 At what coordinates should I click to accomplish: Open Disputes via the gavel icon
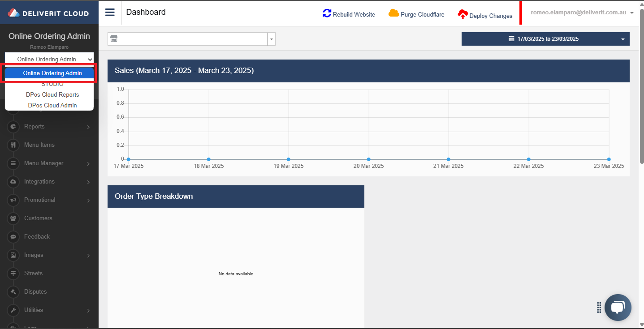(x=13, y=292)
